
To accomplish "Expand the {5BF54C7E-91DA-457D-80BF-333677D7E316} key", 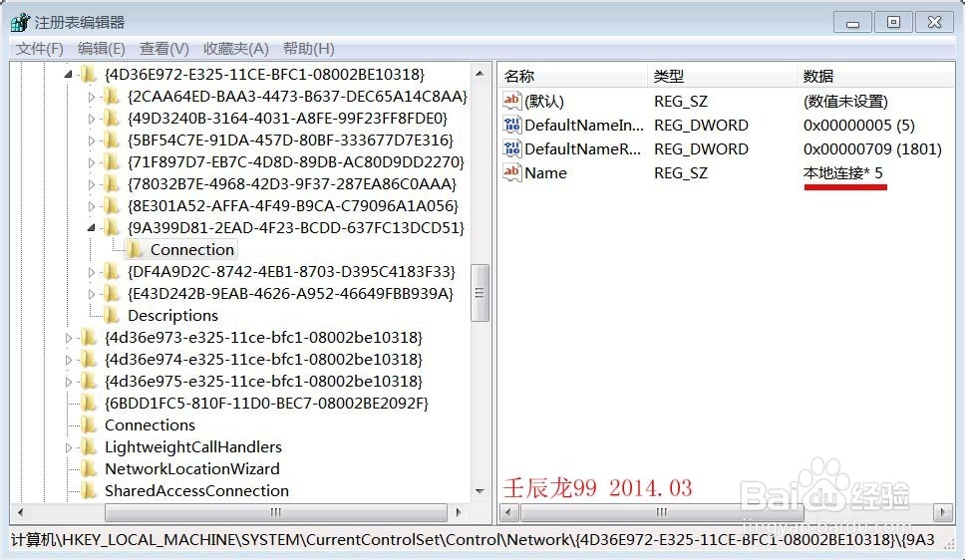I will coord(91,140).
